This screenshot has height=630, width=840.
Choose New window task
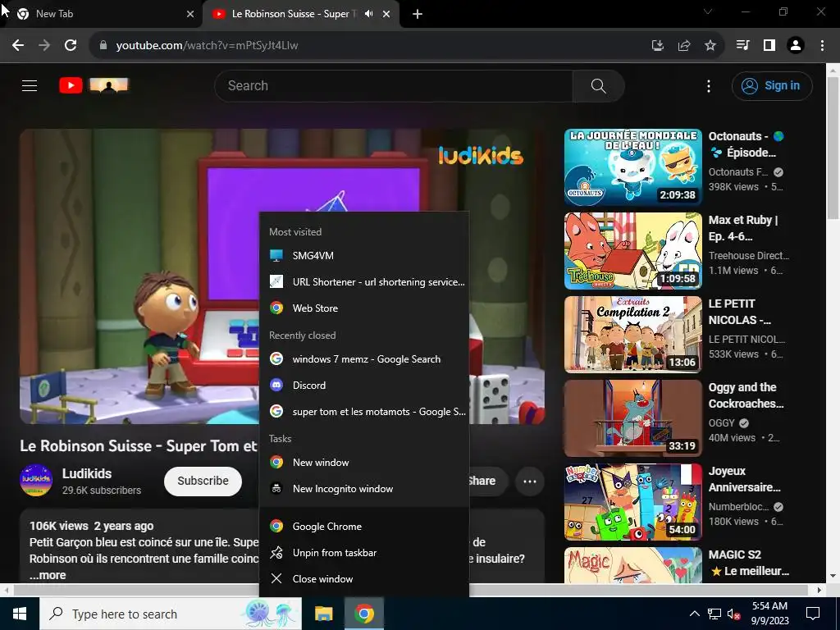tap(364, 463)
